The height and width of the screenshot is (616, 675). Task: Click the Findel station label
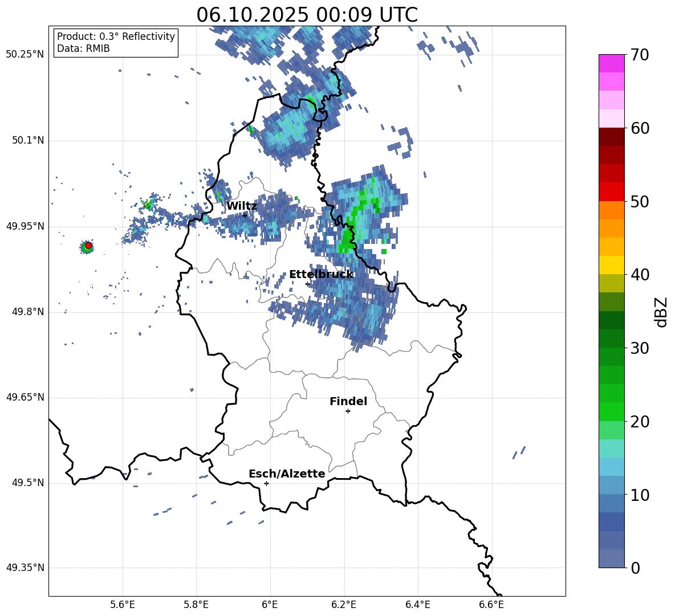[x=348, y=401]
